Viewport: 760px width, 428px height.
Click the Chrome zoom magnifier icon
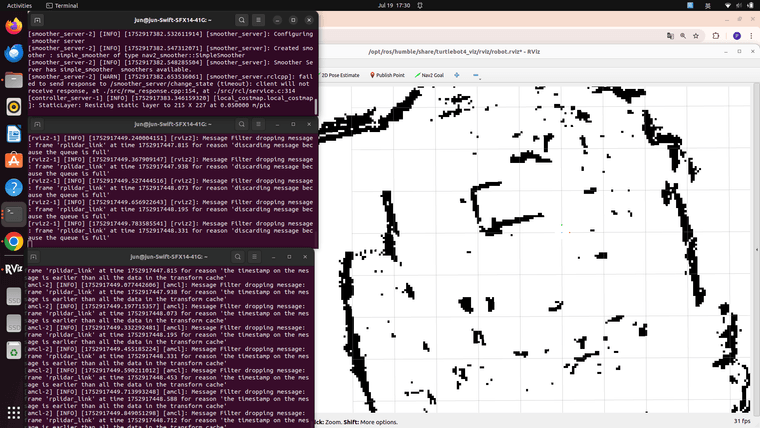(683, 36)
